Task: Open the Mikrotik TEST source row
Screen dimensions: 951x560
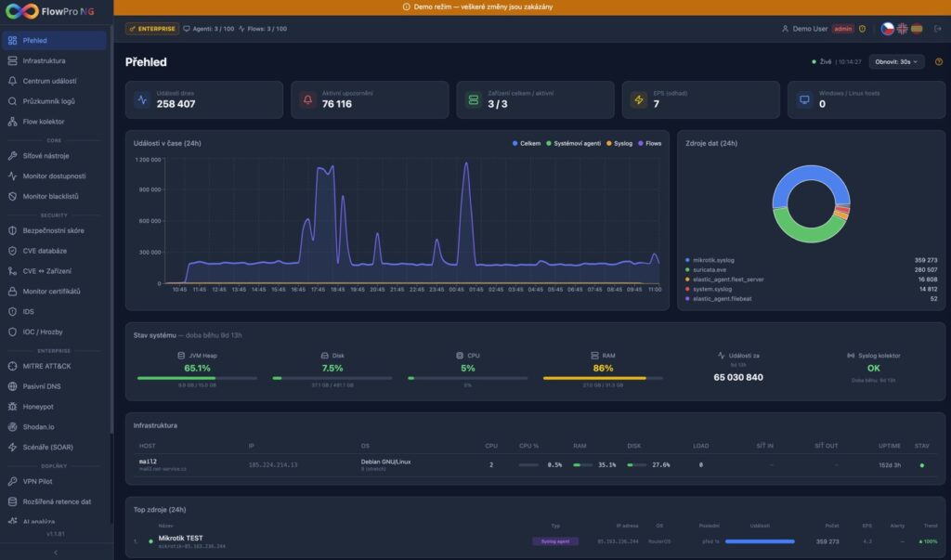Action: (535, 540)
